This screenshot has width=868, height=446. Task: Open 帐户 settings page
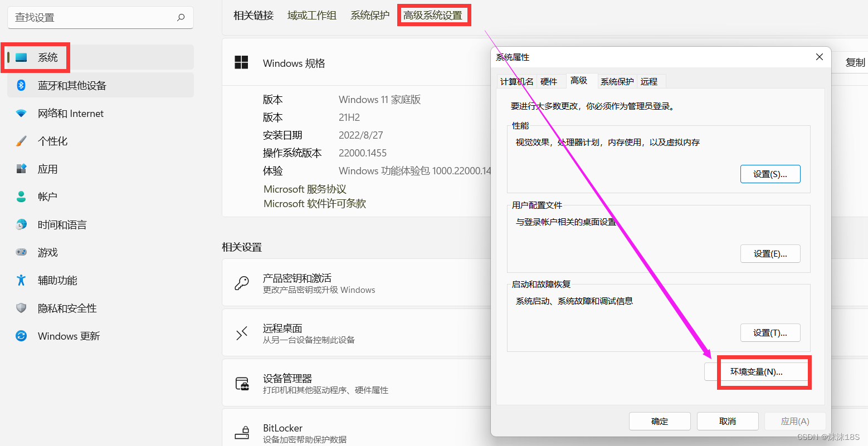coord(100,197)
